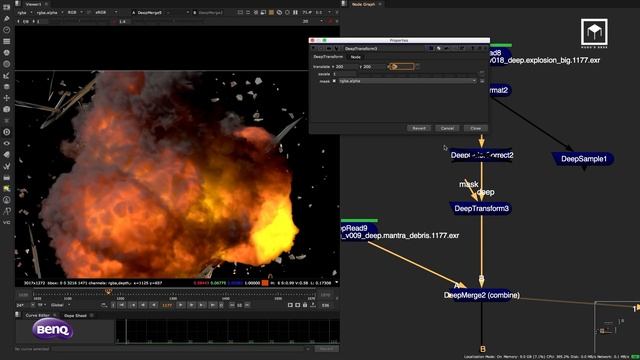Click the sampled color swatch in viewer status
640x360 pixels.
point(265,282)
